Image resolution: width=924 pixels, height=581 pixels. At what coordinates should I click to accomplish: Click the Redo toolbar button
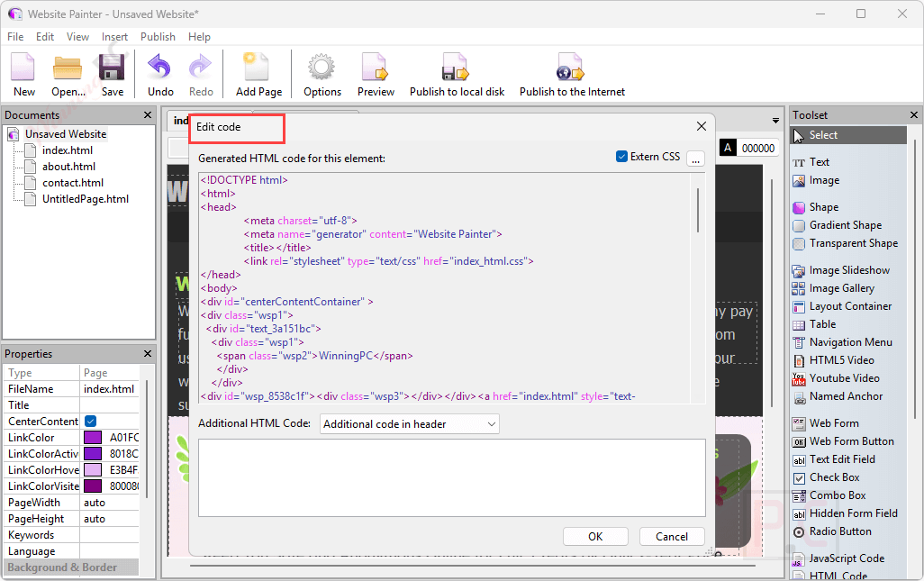pyautogui.click(x=201, y=74)
